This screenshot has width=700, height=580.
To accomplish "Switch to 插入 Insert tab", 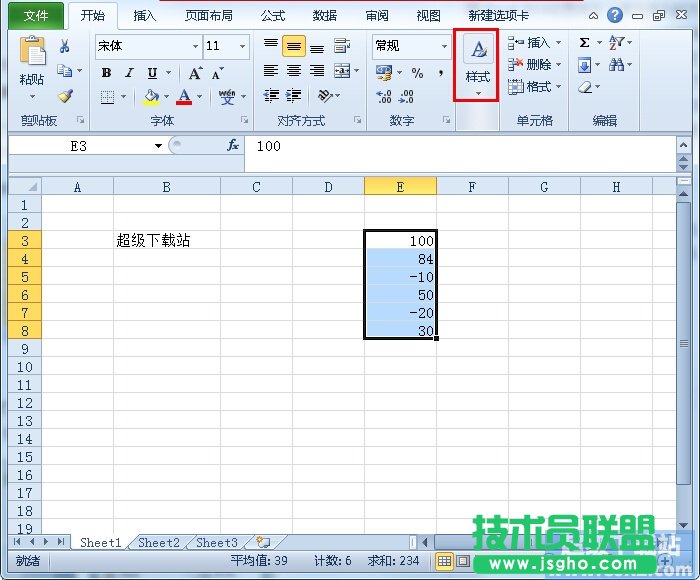I will click(145, 16).
